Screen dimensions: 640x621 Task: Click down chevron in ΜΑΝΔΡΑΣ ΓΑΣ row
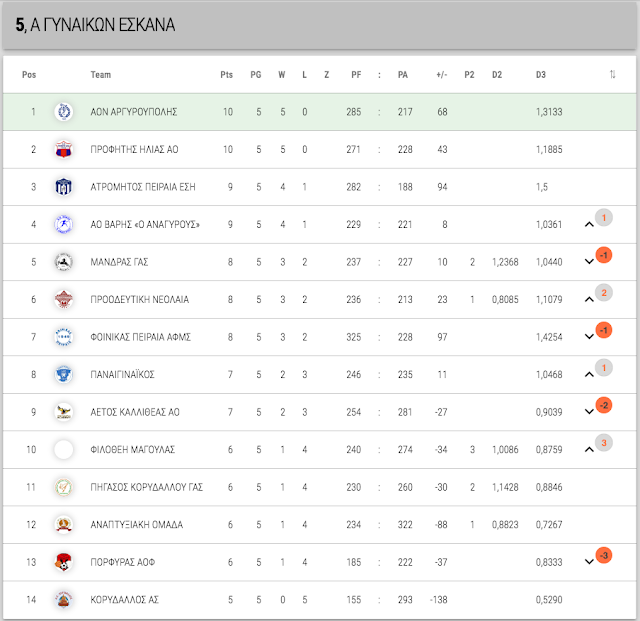click(589, 262)
